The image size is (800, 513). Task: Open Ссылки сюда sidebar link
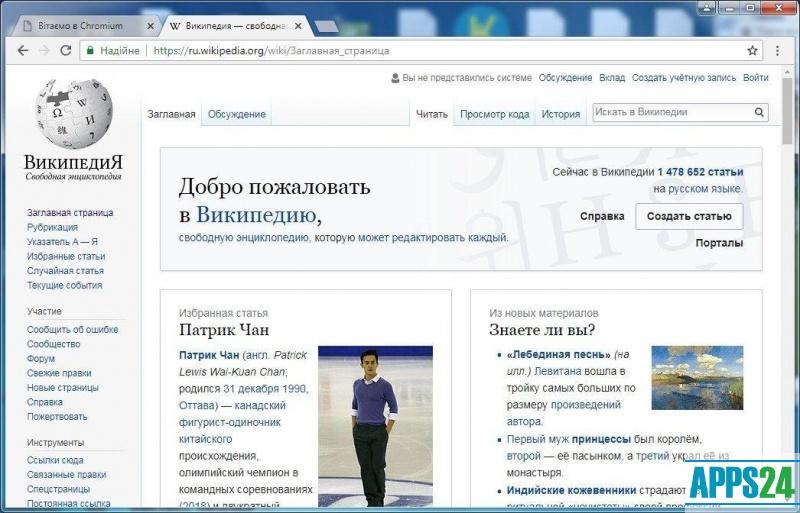pos(55,460)
